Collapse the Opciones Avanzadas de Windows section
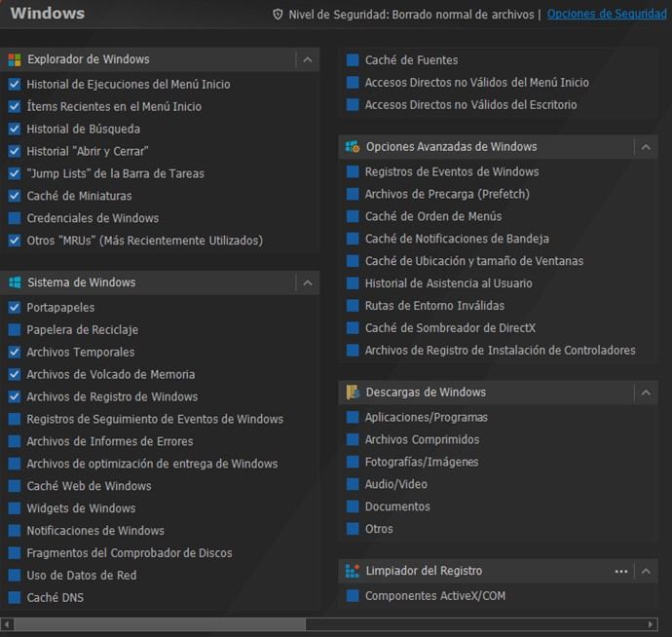Image resolution: width=672 pixels, height=637 pixels. 646,147
